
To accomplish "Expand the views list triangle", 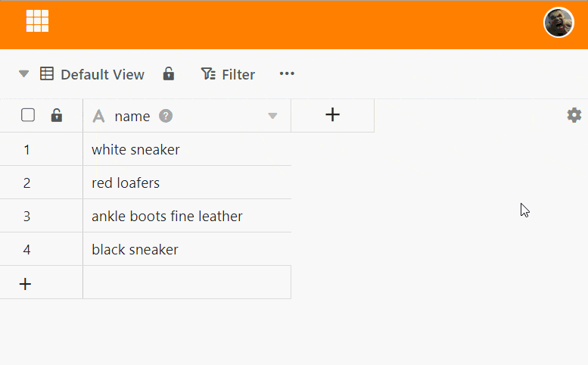I will 24,74.
